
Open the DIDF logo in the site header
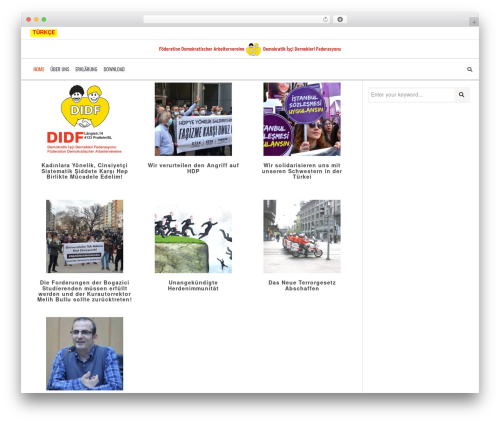coord(253,49)
